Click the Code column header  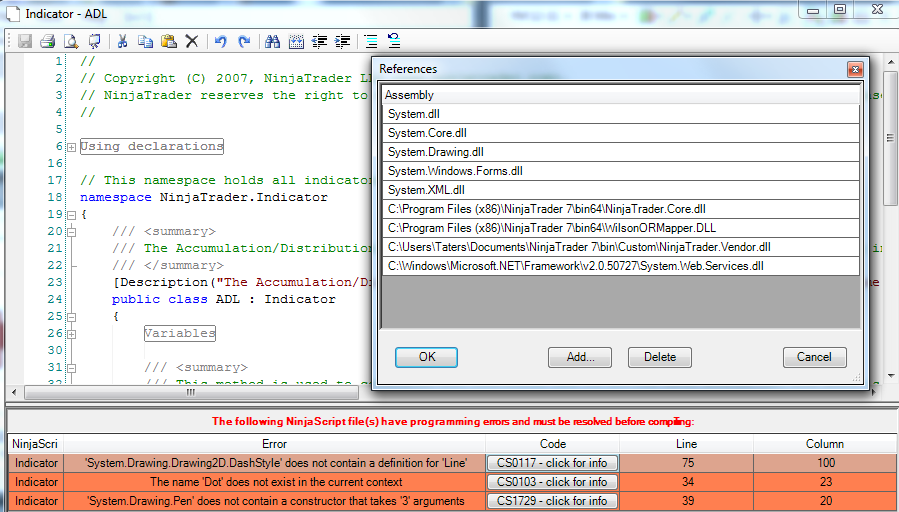553,444
